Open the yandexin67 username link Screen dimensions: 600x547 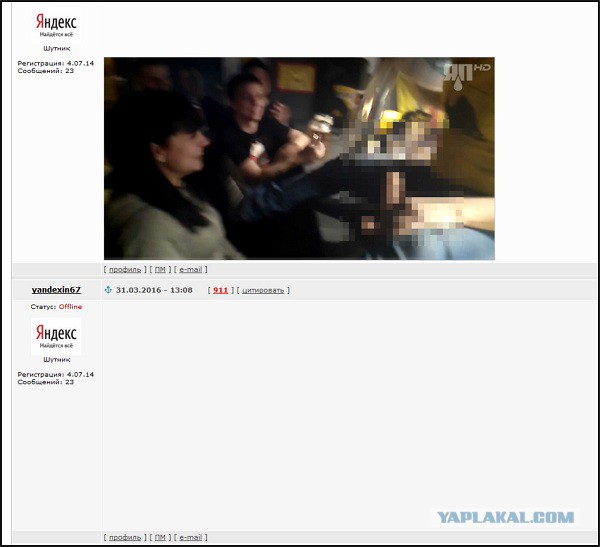point(56,290)
